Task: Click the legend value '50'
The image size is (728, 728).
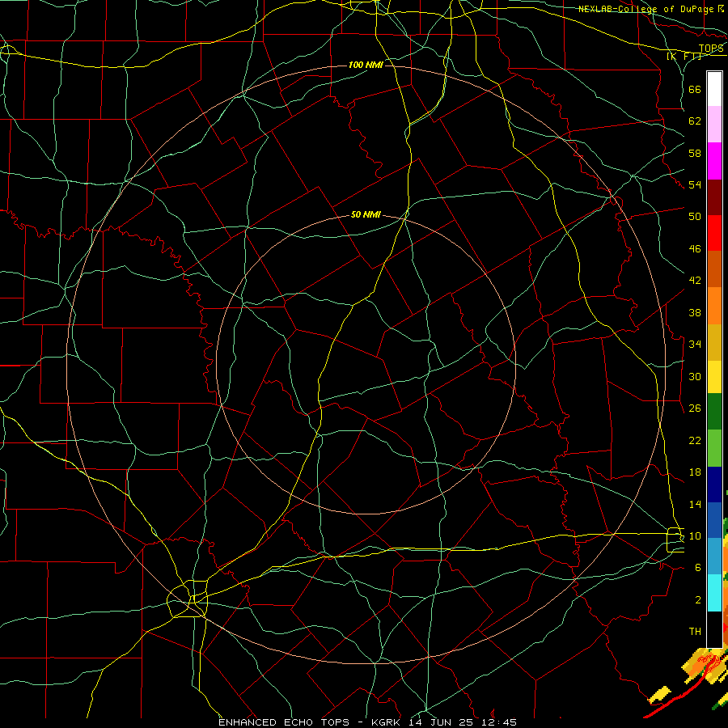Action: 695,216
